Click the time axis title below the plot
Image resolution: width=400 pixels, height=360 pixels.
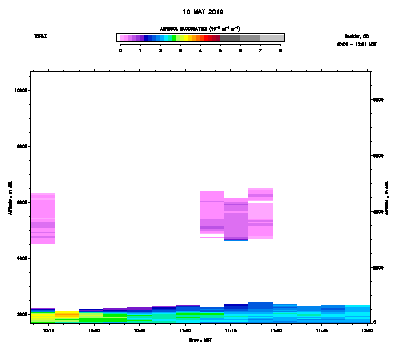(200, 340)
